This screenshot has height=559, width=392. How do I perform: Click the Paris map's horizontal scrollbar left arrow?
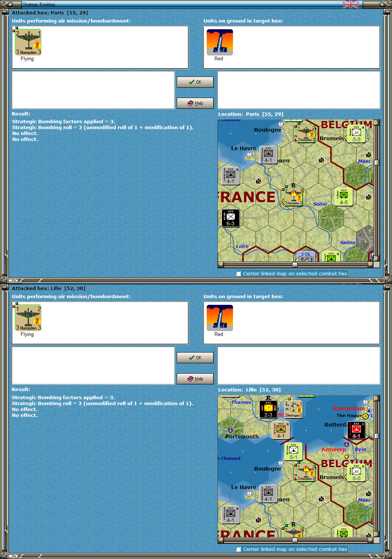tap(221, 265)
